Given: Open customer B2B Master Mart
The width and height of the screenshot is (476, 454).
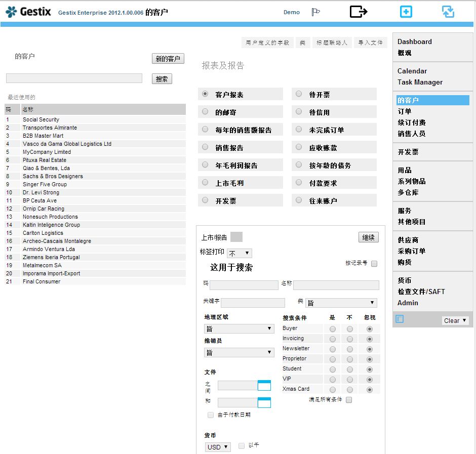Looking at the screenshot, I should [43, 136].
